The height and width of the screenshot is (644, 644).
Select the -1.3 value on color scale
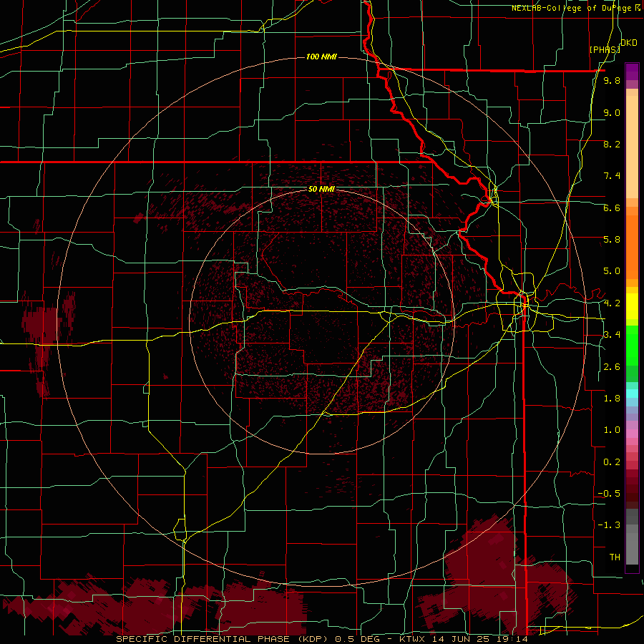pyautogui.click(x=609, y=525)
